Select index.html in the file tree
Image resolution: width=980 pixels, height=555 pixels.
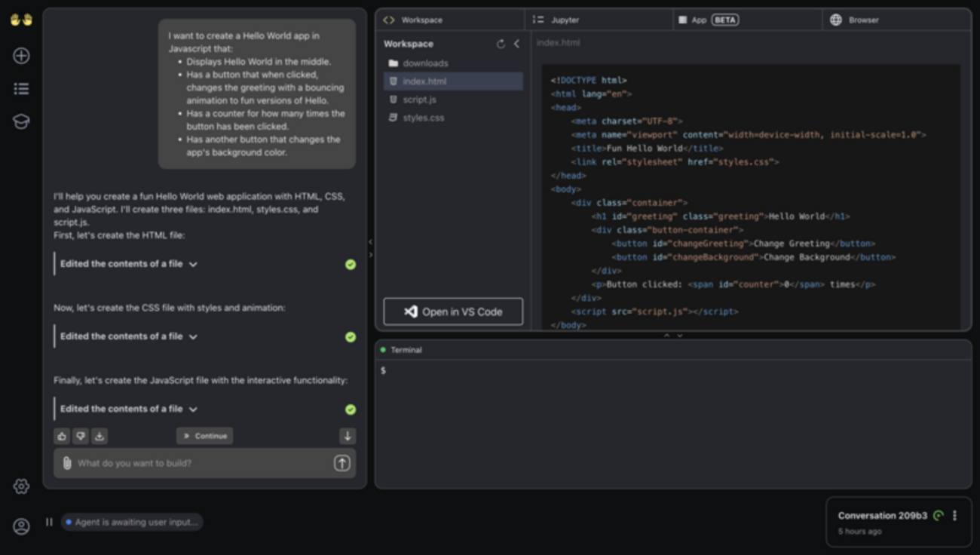click(x=453, y=81)
